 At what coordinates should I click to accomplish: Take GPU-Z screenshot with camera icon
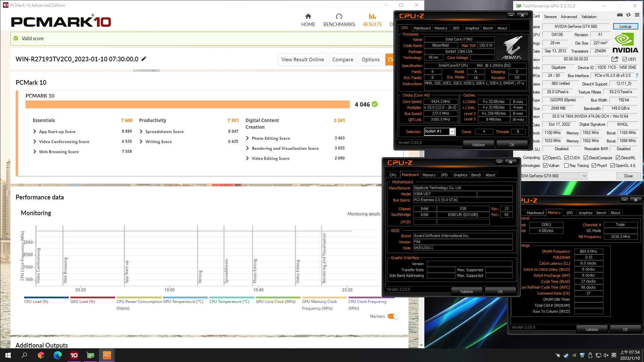point(620,15)
